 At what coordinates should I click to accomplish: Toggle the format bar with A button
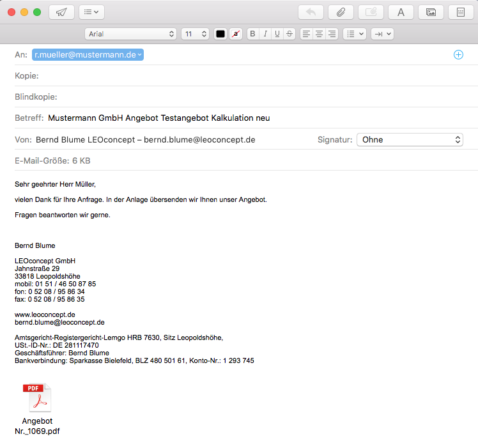click(x=401, y=12)
